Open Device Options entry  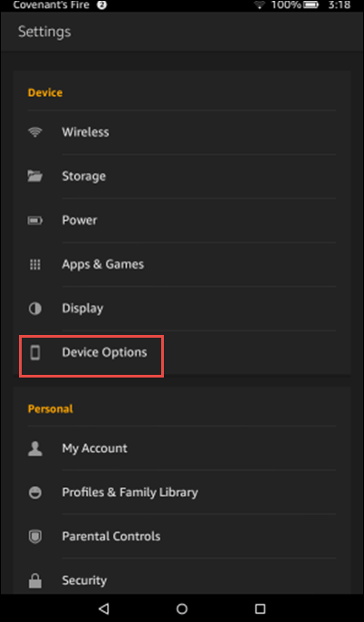point(182,352)
